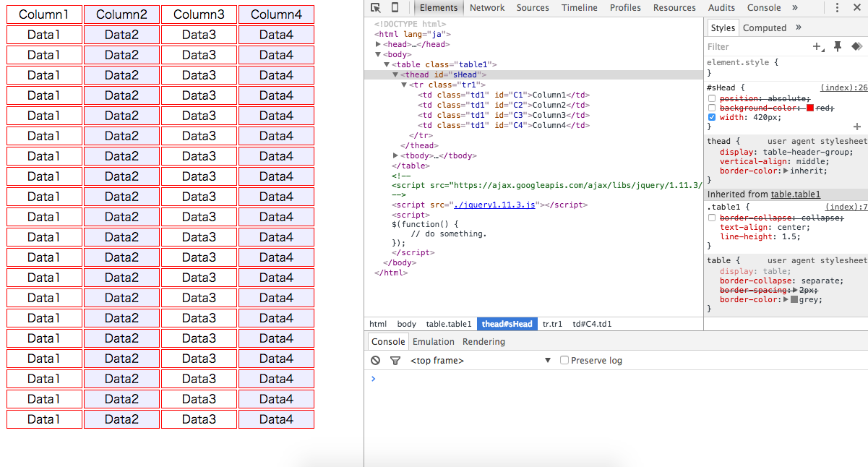Click the table.table1 inherited link
Screen dimensions: 868x467
(795, 194)
